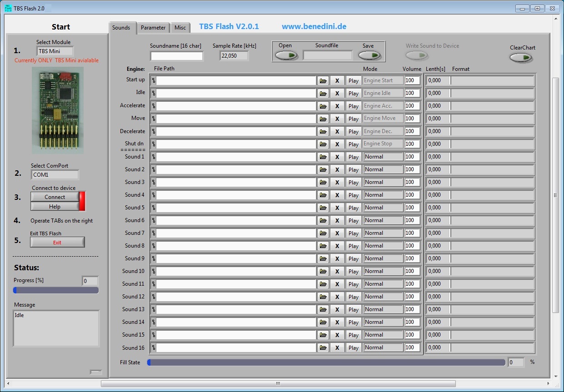The height and width of the screenshot is (392, 564).
Task: Click the Start up file path field
Action: tap(236, 80)
